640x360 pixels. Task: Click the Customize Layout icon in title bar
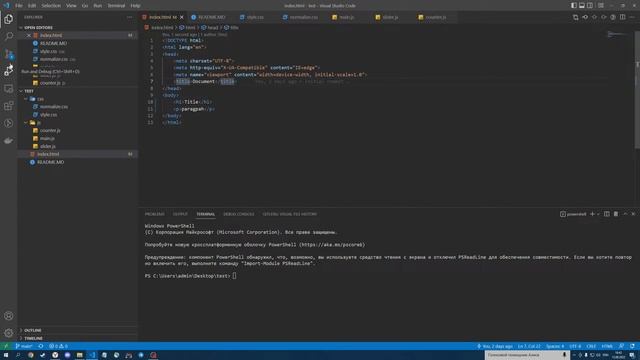coord(600,5)
